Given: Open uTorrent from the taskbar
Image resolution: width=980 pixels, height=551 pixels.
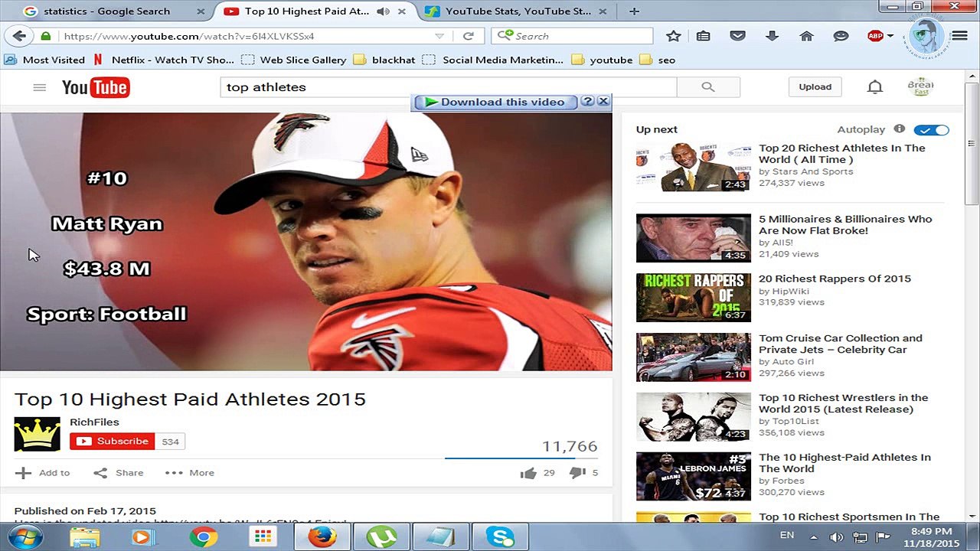Looking at the screenshot, I should click(x=381, y=537).
